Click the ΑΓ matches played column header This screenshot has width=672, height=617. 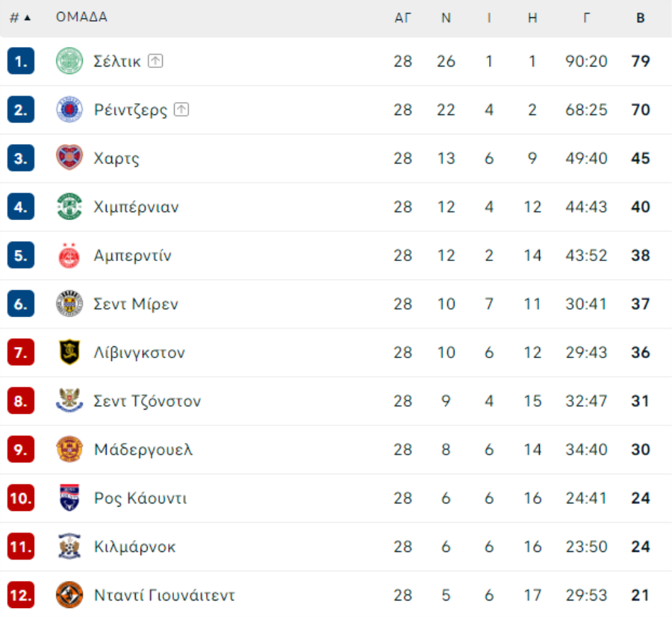[402, 18]
